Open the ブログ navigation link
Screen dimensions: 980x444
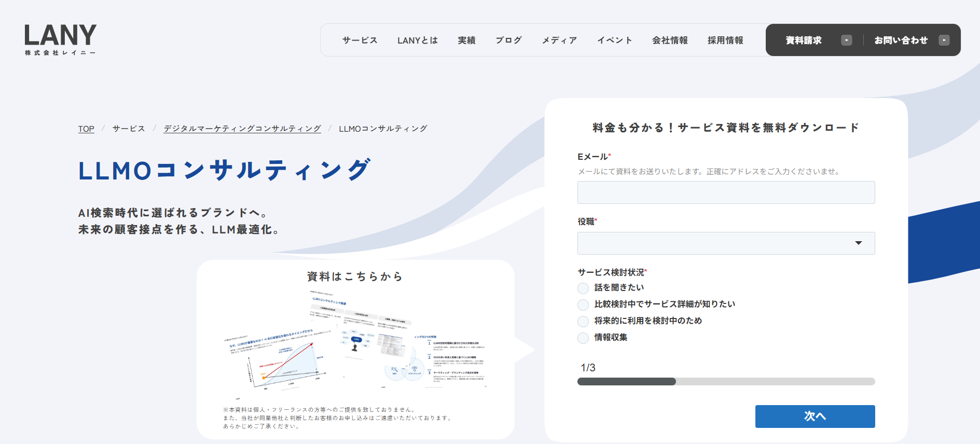[x=508, y=40]
